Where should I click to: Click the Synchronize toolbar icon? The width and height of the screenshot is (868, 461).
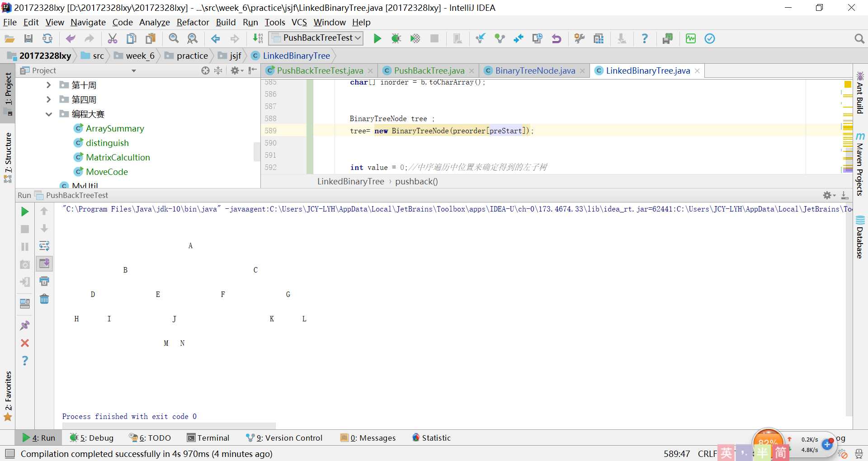[x=47, y=39]
